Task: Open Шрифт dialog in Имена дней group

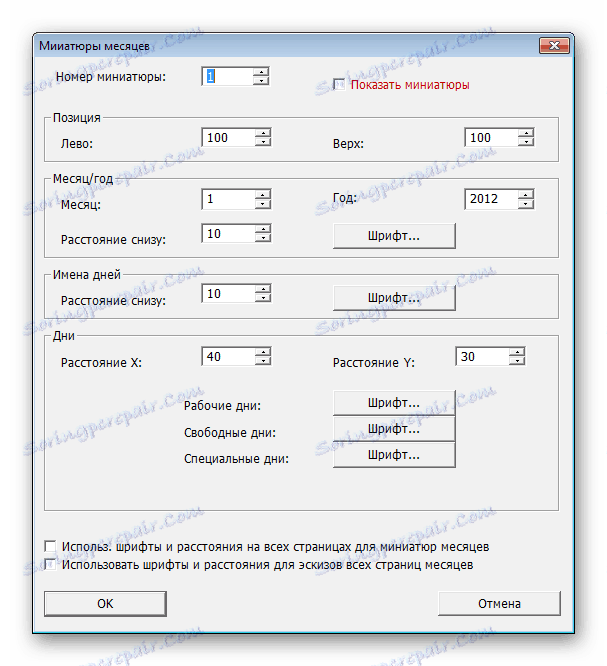Action: click(x=394, y=298)
